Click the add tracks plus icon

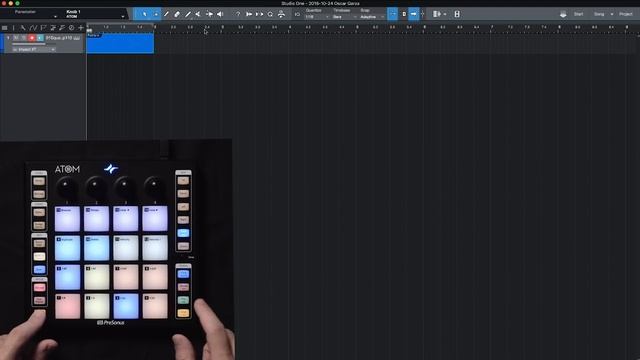(81, 28)
